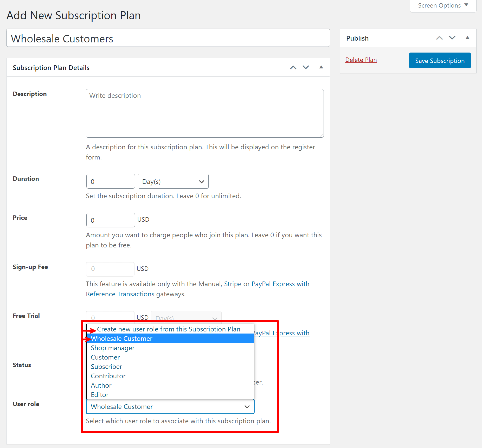Open the Screen Options dropdown

click(443, 5)
